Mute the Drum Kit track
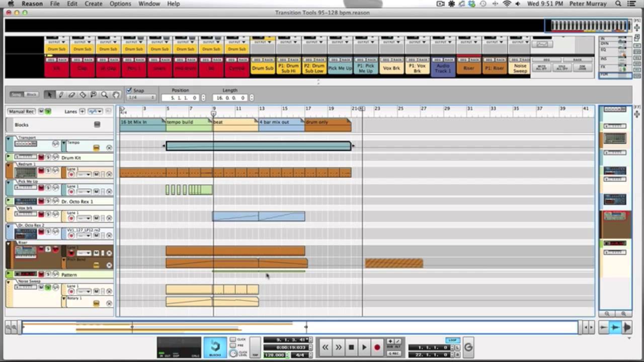Viewport: 644px width, 362px height. coord(42,157)
